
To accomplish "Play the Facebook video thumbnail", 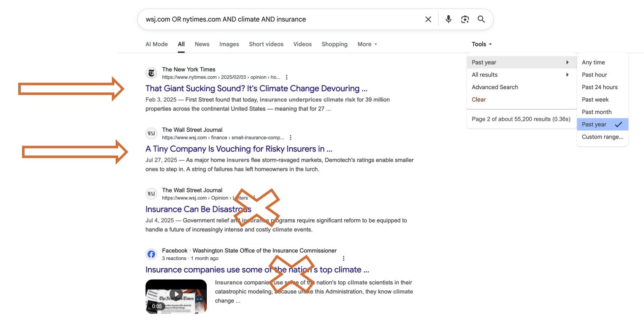I will tap(176, 296).
